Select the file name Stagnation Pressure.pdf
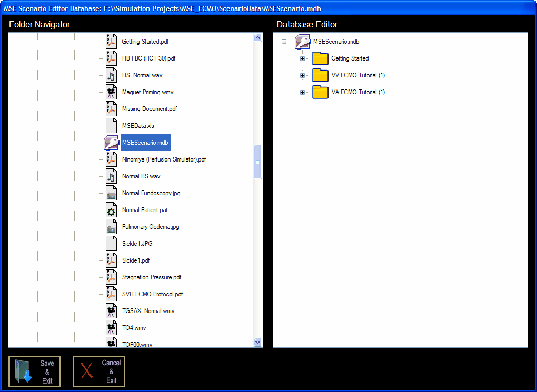Screen dimensions: 537x392 click(x=152, y=277)
